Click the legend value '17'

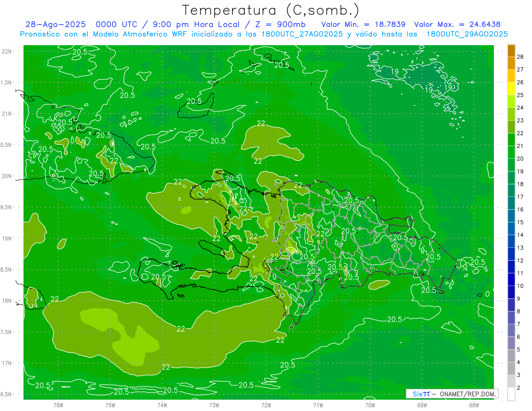pyautogui.click(x=520, y=196)
